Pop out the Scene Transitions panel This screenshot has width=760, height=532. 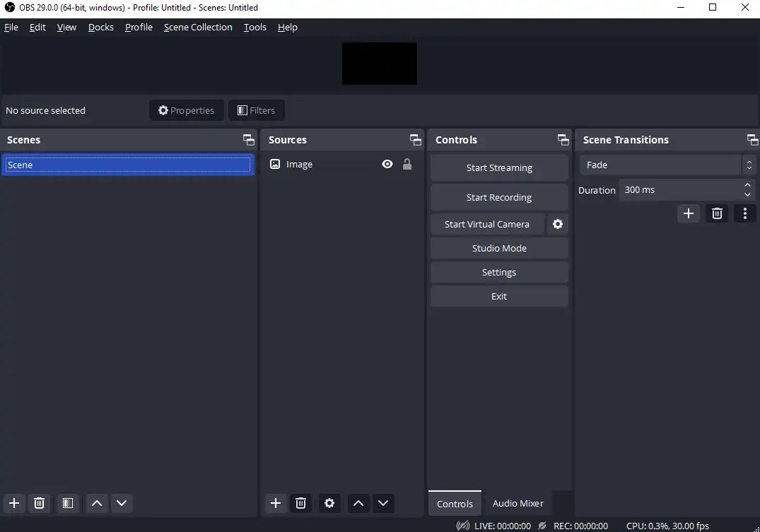click(x=752, y=139)
